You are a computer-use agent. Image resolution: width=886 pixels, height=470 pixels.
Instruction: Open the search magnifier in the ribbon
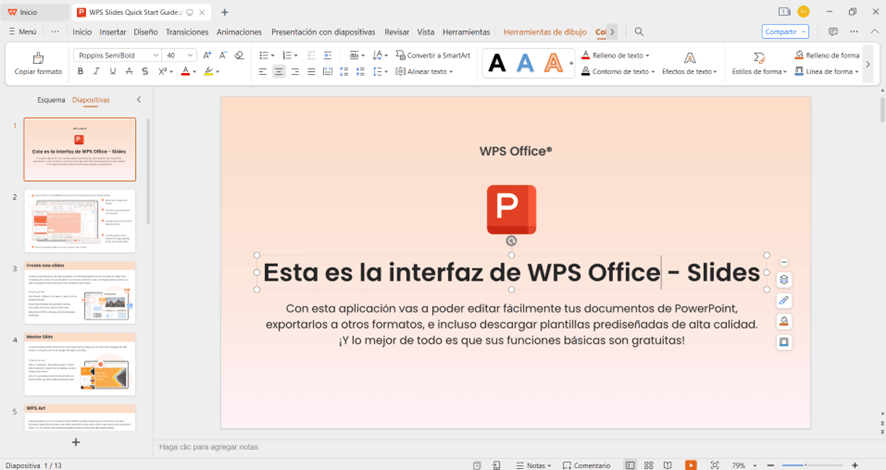pos(639,32)
